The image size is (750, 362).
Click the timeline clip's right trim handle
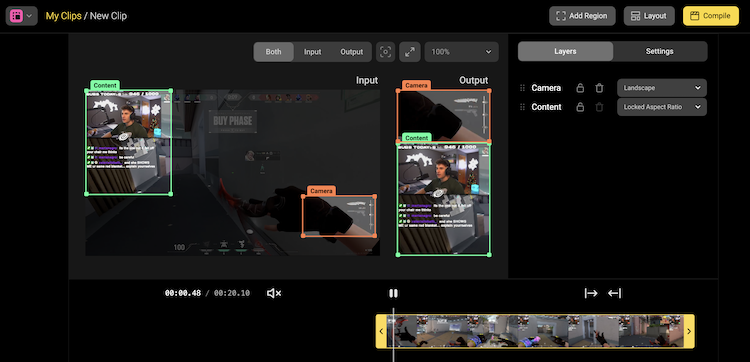pos(689,331)
